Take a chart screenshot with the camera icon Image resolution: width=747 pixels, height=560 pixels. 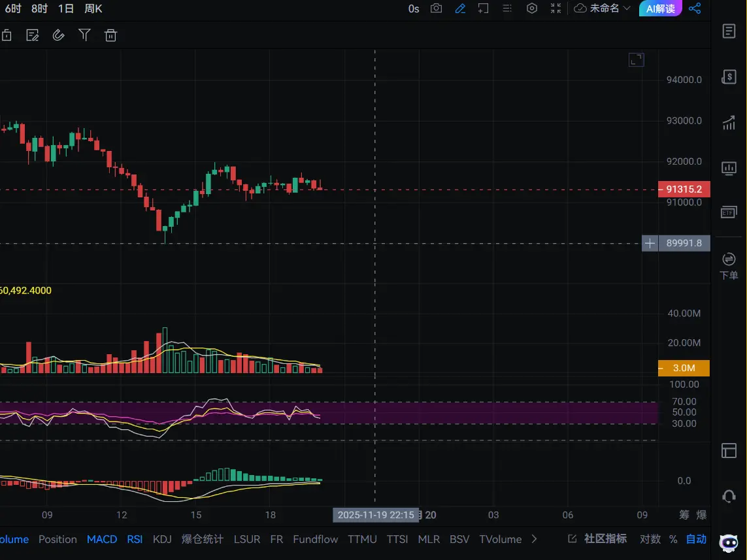(436, 8)
